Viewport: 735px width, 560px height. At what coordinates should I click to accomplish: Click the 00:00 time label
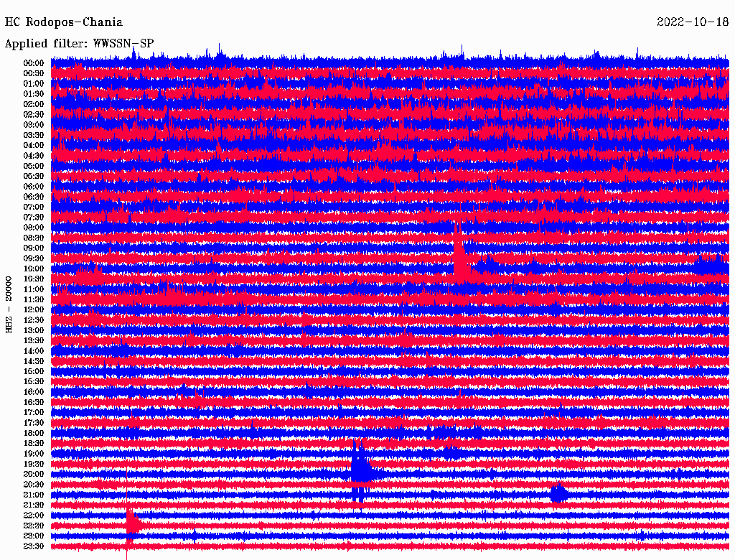[34, 63]
